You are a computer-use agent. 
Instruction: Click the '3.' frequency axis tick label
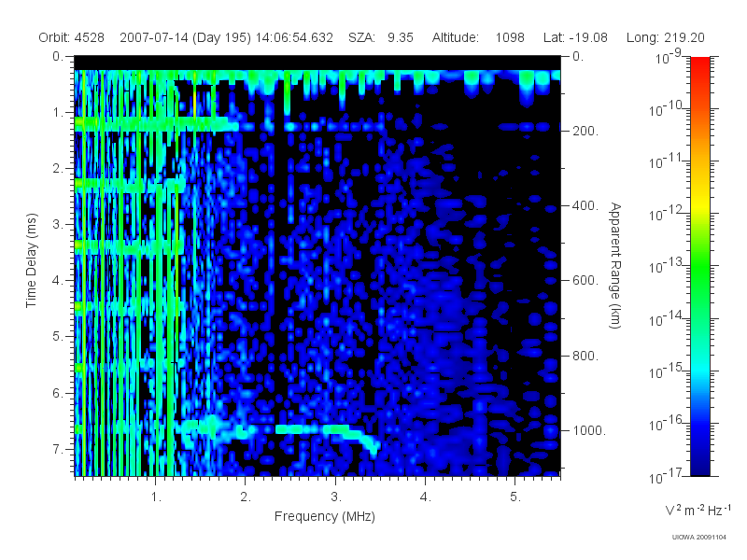[336, 497]
